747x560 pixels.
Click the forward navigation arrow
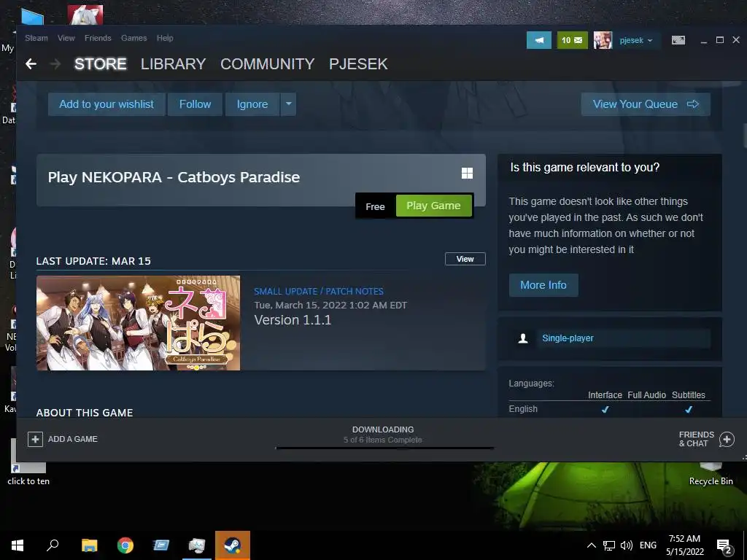55,64
